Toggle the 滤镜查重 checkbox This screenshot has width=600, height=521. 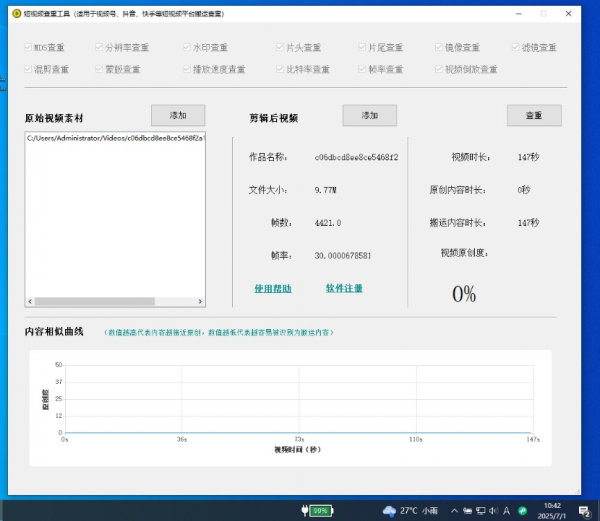[515, 47]
